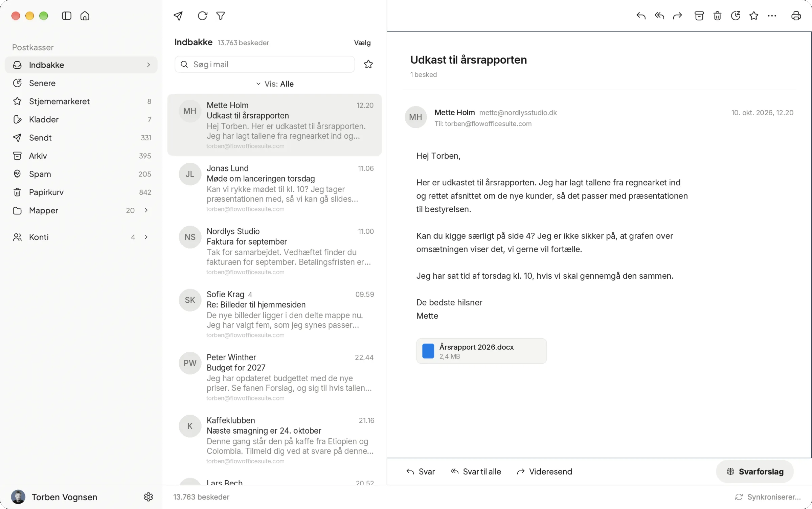Open Peter Winther's Budget for 2027 mail
The width and height of the screenshot is (812, 509).
point(274,377)
